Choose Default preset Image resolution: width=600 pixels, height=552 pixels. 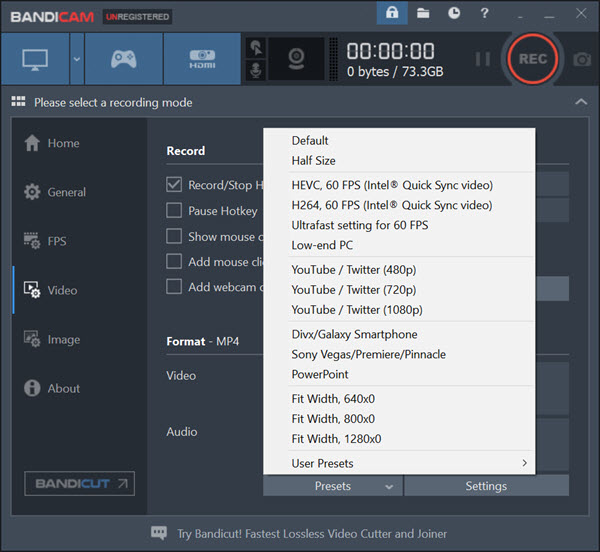tap(399, 140)
